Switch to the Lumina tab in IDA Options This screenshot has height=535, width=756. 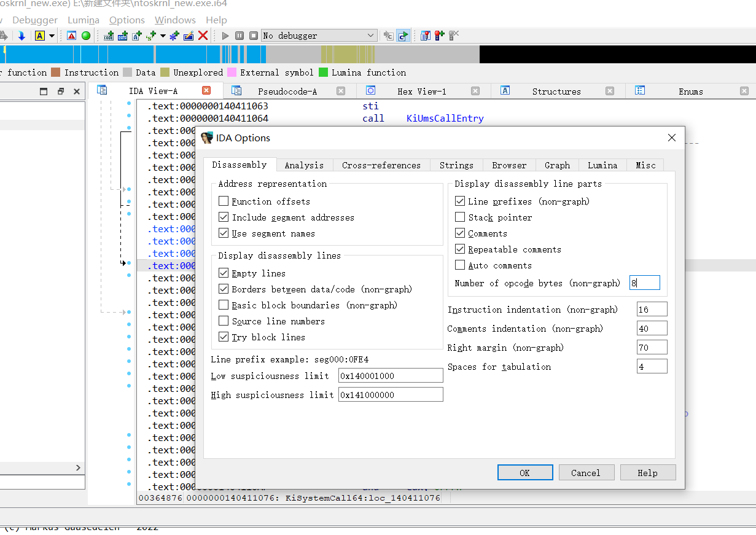pyautogui.click(x=602, y=165)
